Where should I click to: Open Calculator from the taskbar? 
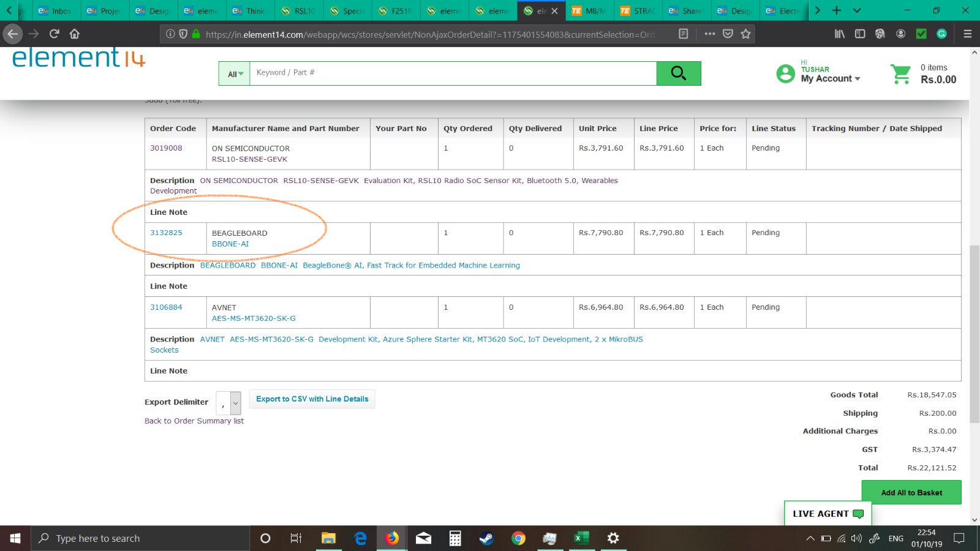tap(455, 538)
